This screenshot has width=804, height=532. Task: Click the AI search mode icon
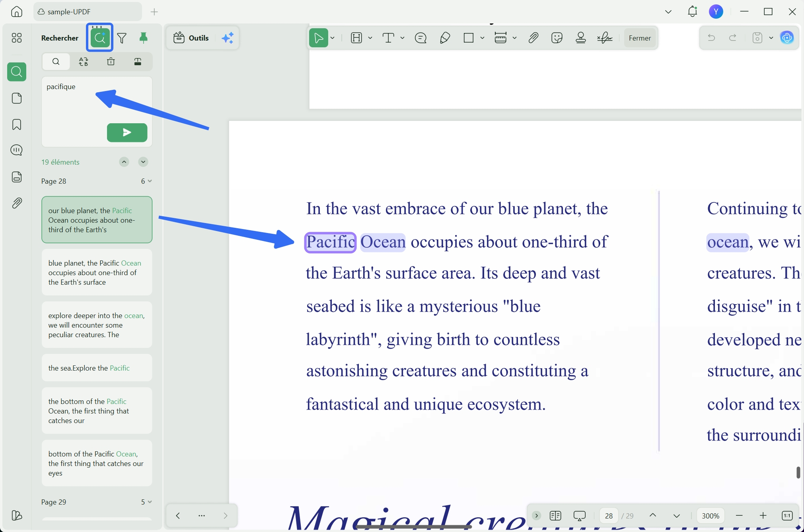(x=99, y=38)
